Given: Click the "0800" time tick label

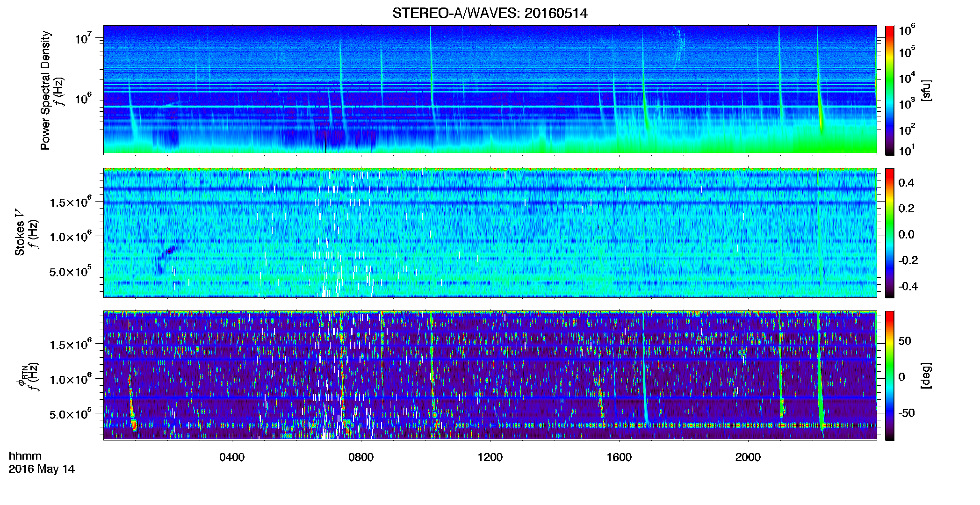Looking at the screenshot, I should [361, 457].
